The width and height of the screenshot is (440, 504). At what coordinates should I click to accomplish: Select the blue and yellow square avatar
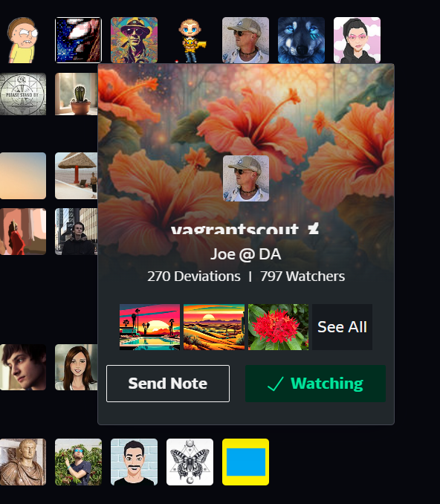click(245, 462)
